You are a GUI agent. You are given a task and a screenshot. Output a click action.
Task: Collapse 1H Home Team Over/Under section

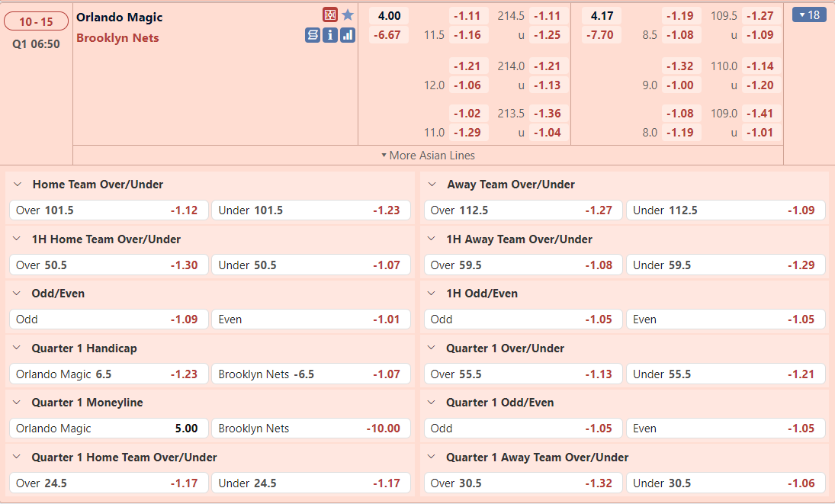click(17, 239)
